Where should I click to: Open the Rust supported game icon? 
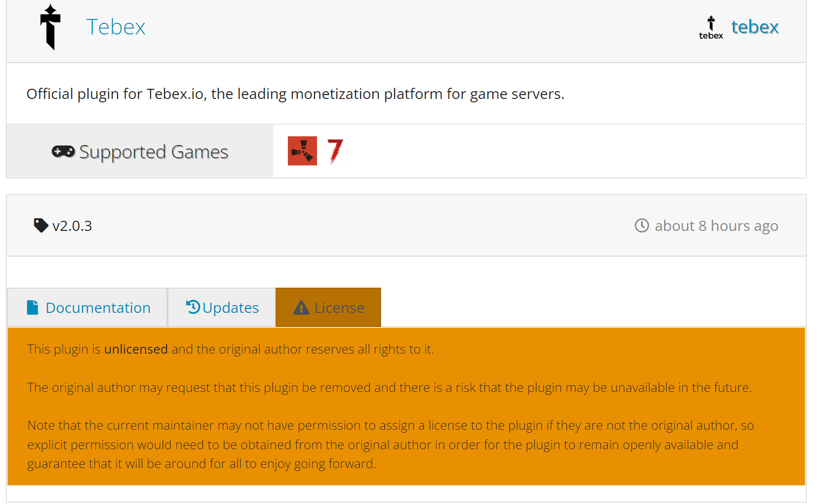(x=302, y=151)
